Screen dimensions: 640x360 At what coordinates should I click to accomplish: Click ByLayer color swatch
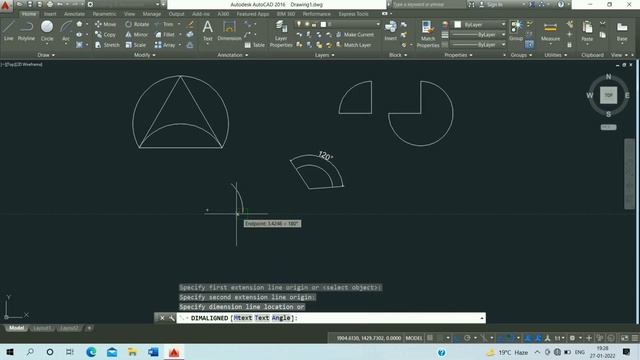(458, 24)
